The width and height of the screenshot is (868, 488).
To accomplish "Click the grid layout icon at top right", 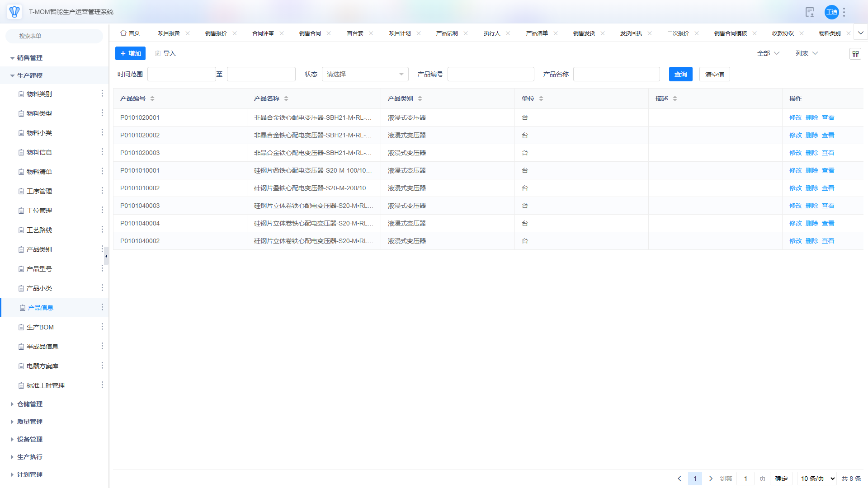I will coord(855,54).
